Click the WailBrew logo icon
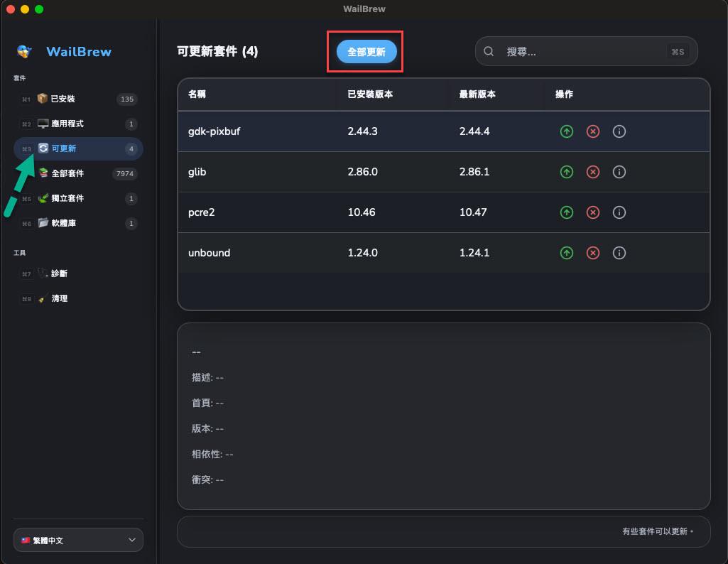 point(25,52)
